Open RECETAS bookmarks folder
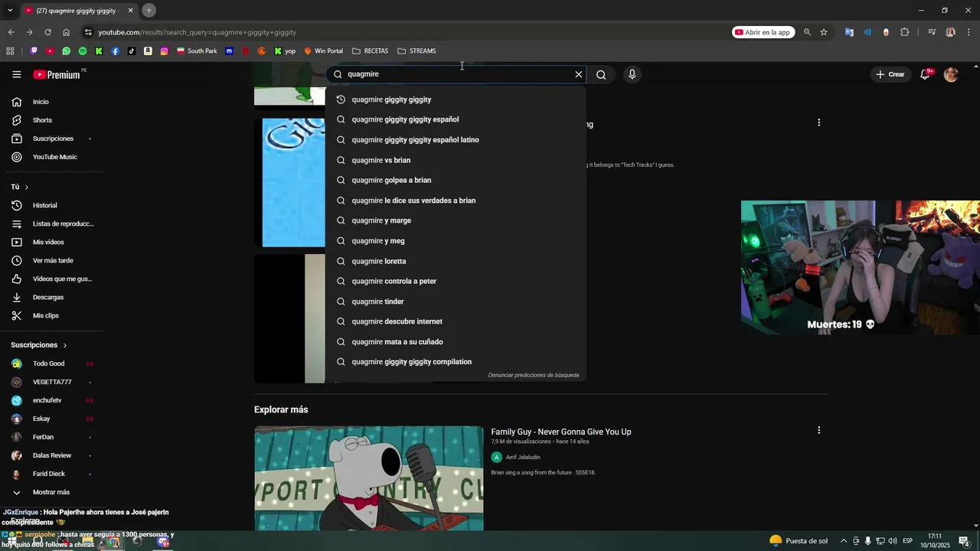Viewport: 980px width, 551px height. pos(370,51)
